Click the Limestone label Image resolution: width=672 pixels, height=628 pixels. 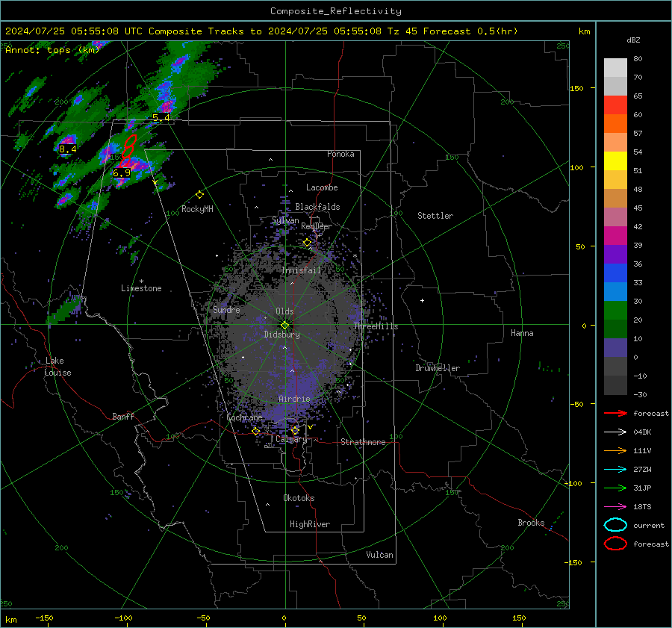(x=141, y=288)
